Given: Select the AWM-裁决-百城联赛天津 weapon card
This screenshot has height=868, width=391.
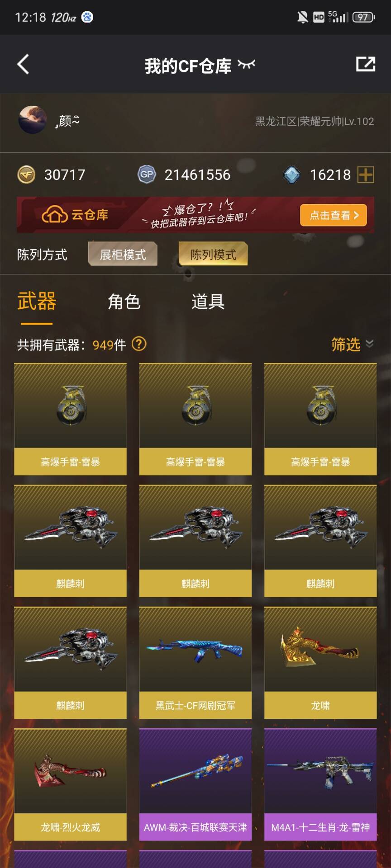Looking at the screenshot, I should pyautogui.click(x=195, y=784).
